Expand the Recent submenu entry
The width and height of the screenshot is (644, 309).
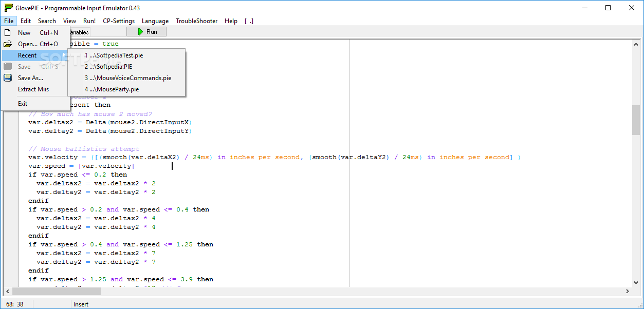click(x=35, y=55)
